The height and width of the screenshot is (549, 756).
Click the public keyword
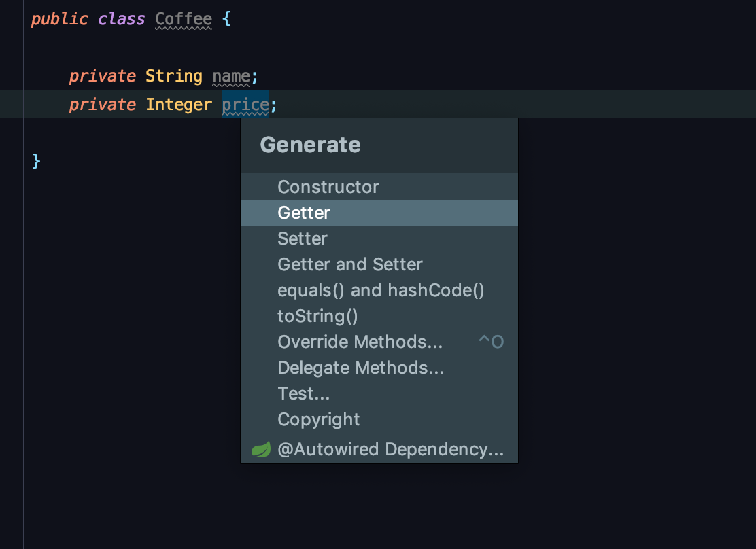point(59,19)
